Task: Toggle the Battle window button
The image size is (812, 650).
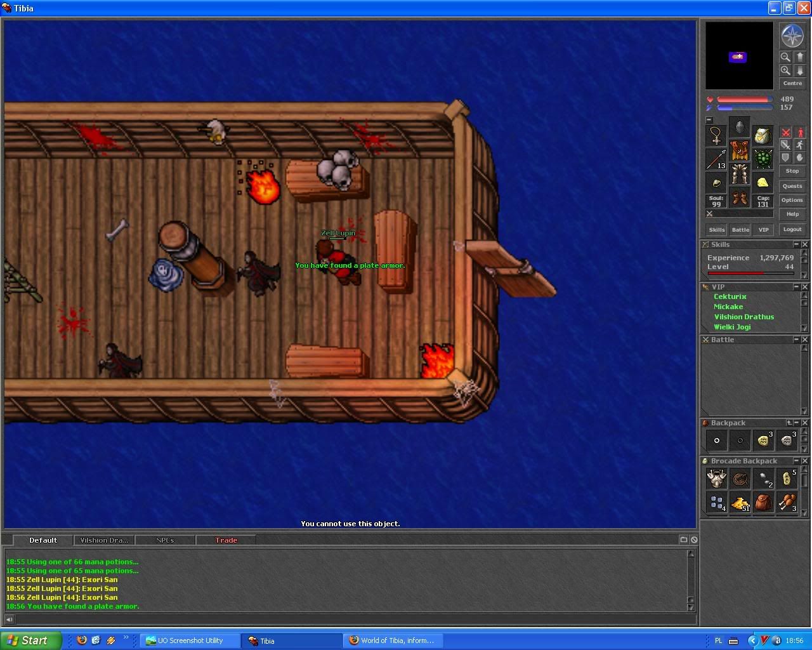Action: [740, 230]
